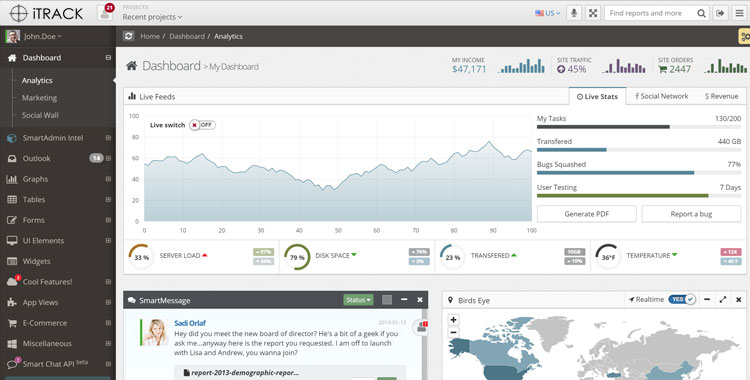
Task: Open report-2013-demographic-repor... attachment
Action: tap(242, 373)
